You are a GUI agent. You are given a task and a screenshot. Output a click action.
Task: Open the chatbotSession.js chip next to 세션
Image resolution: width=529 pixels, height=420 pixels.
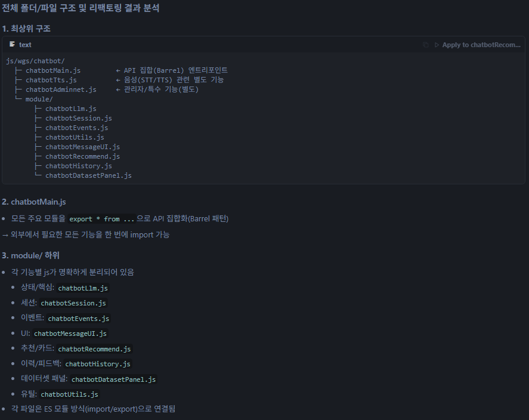(73, 303)
